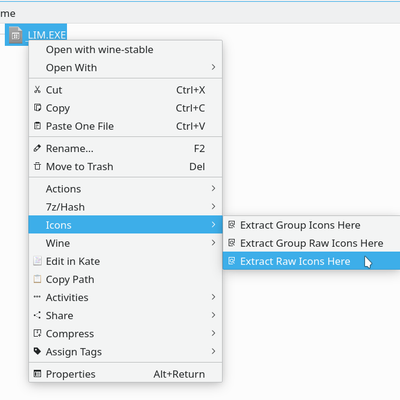Viewport: 400px width, 400px height.
Task: Open the Share entry
Action: click(x=125, y=315)
